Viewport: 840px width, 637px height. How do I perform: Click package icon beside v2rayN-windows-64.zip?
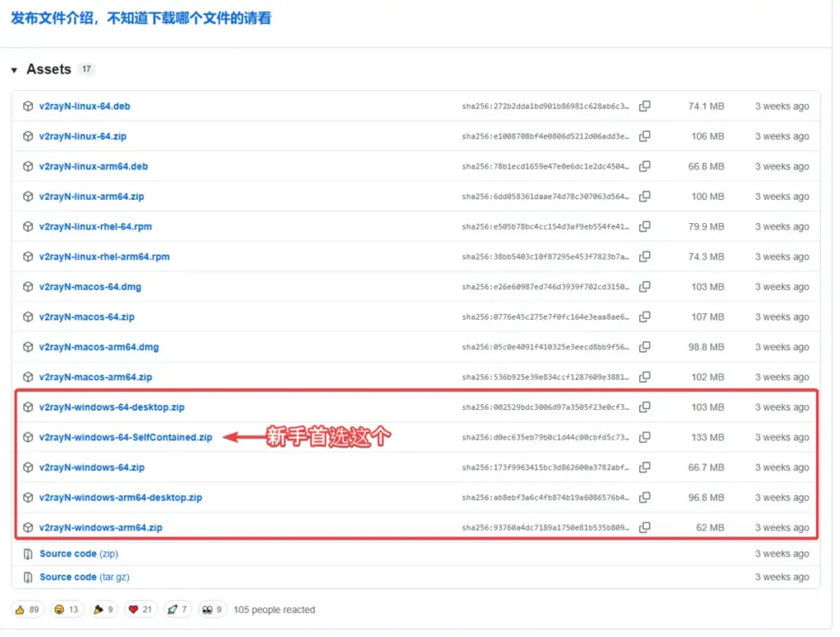pyautogui.click(x=28, y=467)
